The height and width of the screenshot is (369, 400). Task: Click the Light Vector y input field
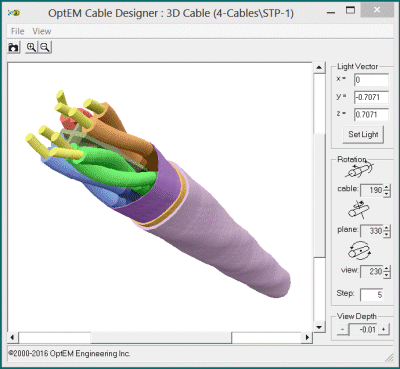(x=371, y=97)
